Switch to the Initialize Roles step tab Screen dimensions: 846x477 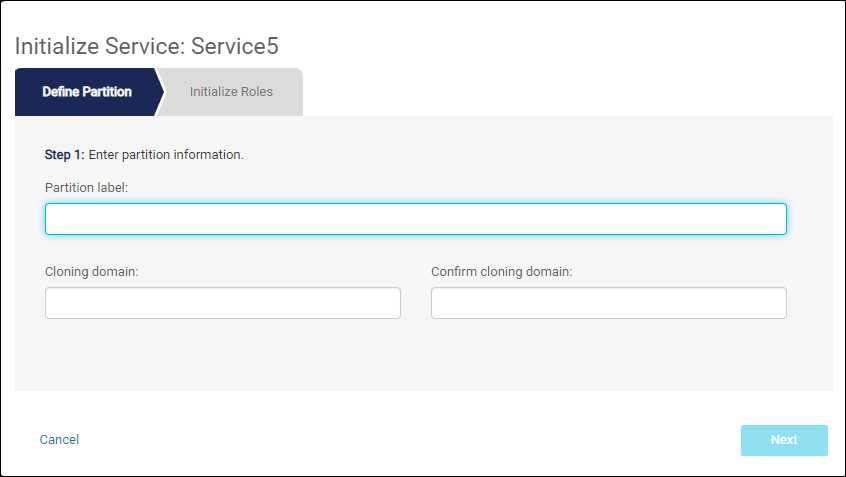[231, 92]
